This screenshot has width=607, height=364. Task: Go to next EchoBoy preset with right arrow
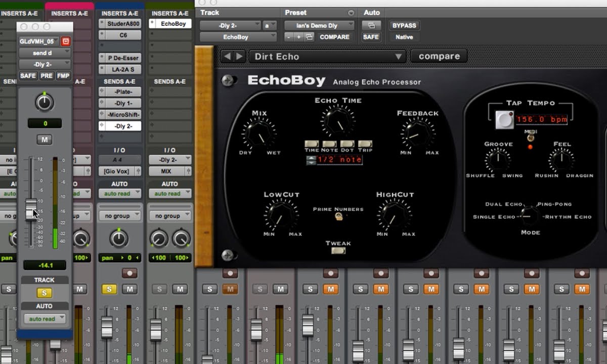pos(239,57)
